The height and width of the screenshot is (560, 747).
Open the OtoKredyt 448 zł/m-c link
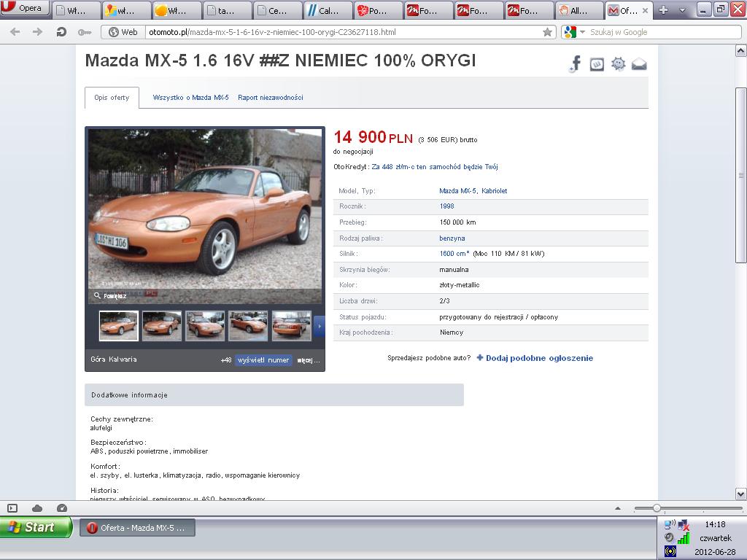[435, 167]
